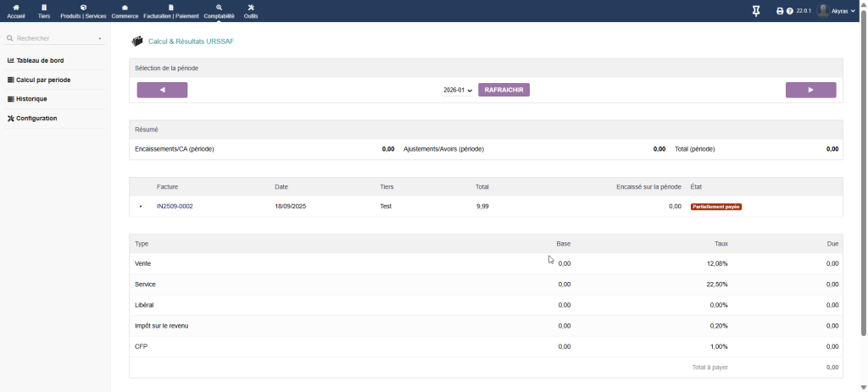Screen dimensions: 868x392
Task: Click the date 18/09/2025
Action: click(x=291, y=207)
